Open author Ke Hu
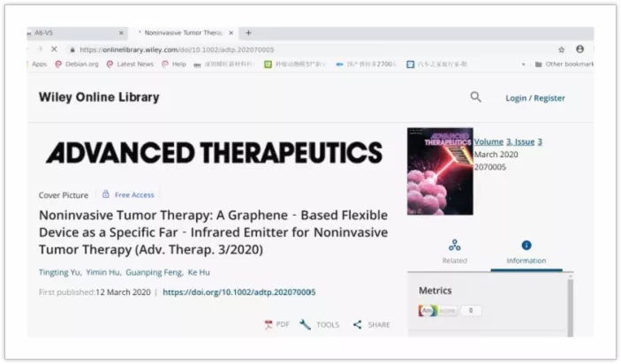 point(199,272)
